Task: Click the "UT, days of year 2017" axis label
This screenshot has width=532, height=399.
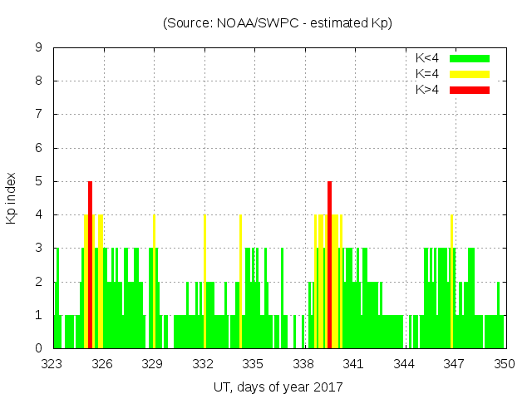Action: [x=278, y=387]
